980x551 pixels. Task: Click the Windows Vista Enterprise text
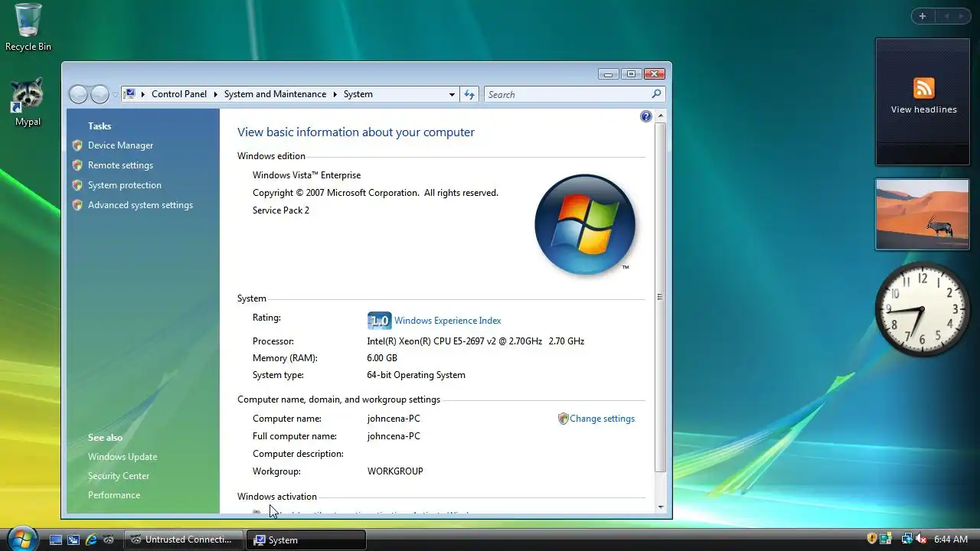click(306, 175)
